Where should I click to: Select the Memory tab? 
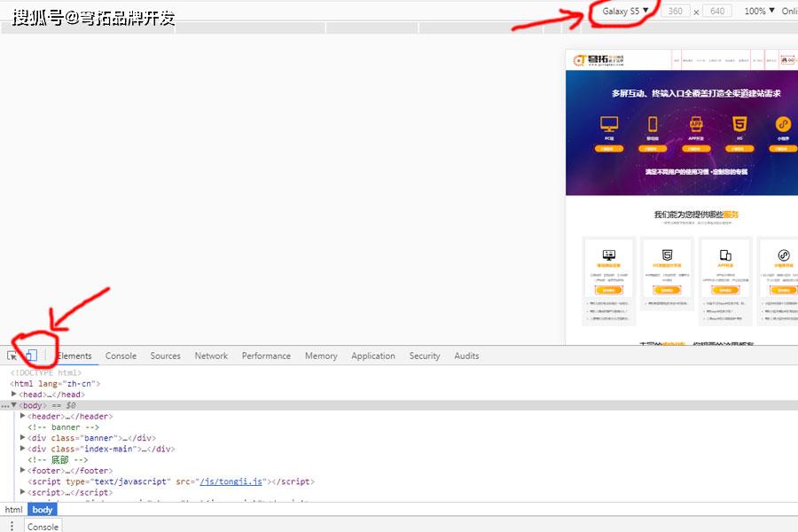[x=321, y=356]
